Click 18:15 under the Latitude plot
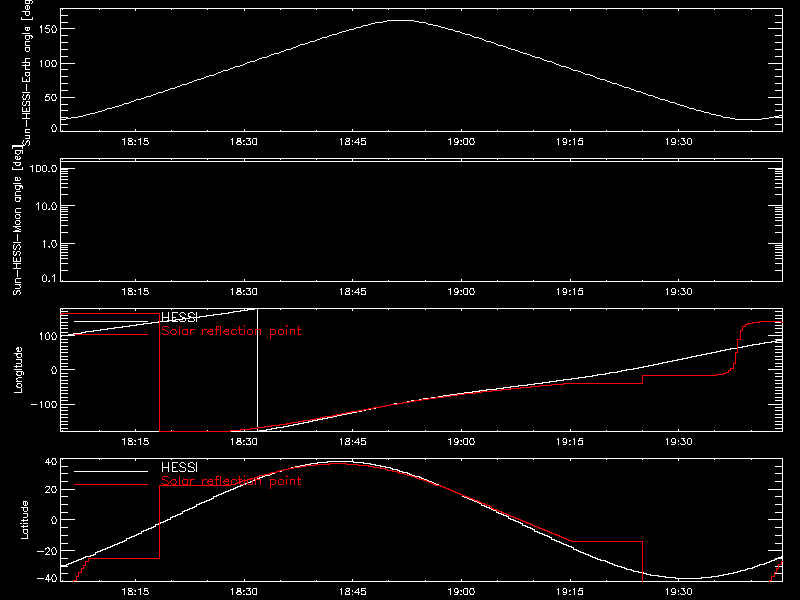 tap(135, 592)
